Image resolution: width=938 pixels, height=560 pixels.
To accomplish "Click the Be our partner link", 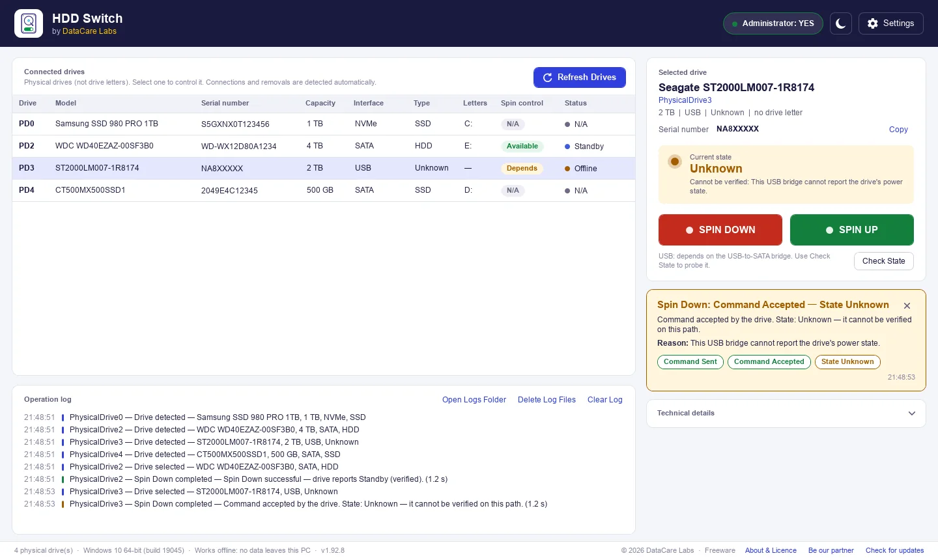I will [831, 550].
